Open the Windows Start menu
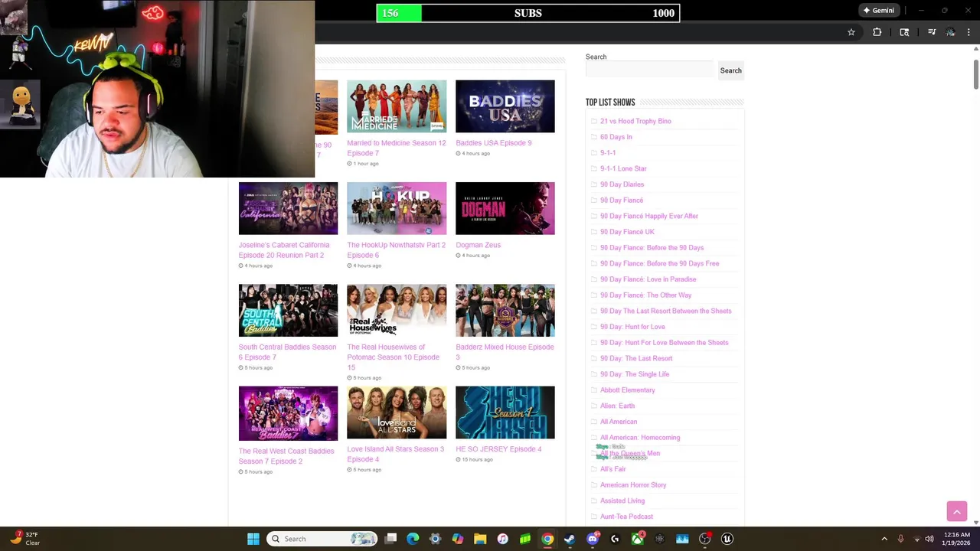The width and height of the screenshot is (980, 551). [253, 539]
